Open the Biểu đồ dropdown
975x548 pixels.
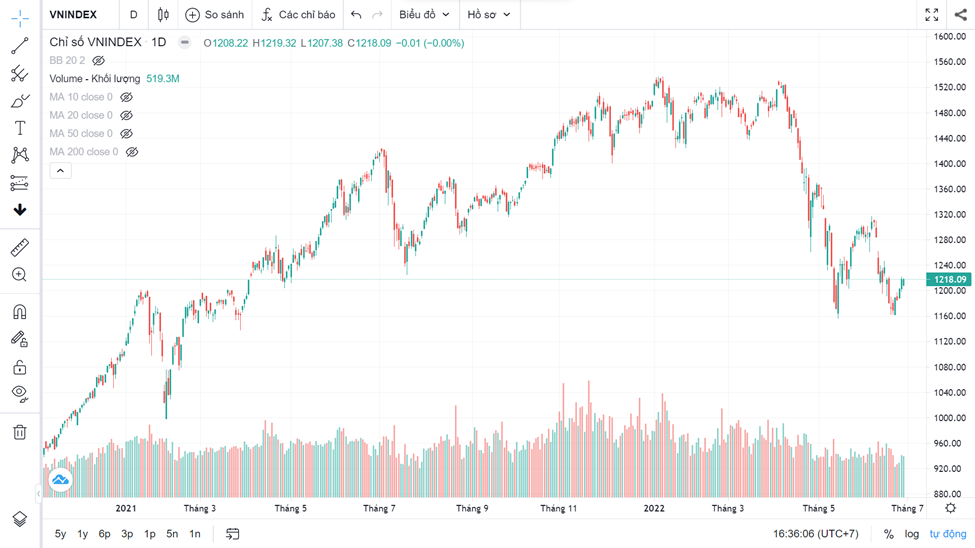tap(423, 15)
